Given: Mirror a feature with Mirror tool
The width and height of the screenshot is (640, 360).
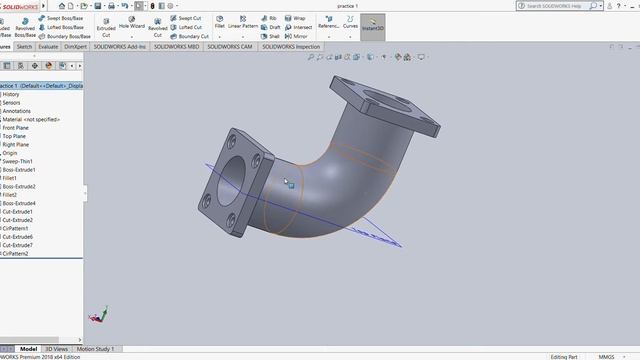Looking at the screenshot, I should click(296, 36).
